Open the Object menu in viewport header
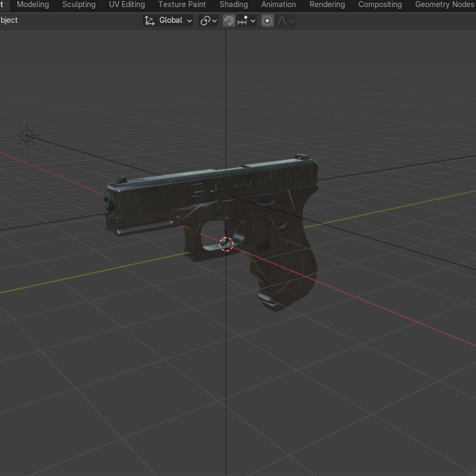 pos(8,21)
